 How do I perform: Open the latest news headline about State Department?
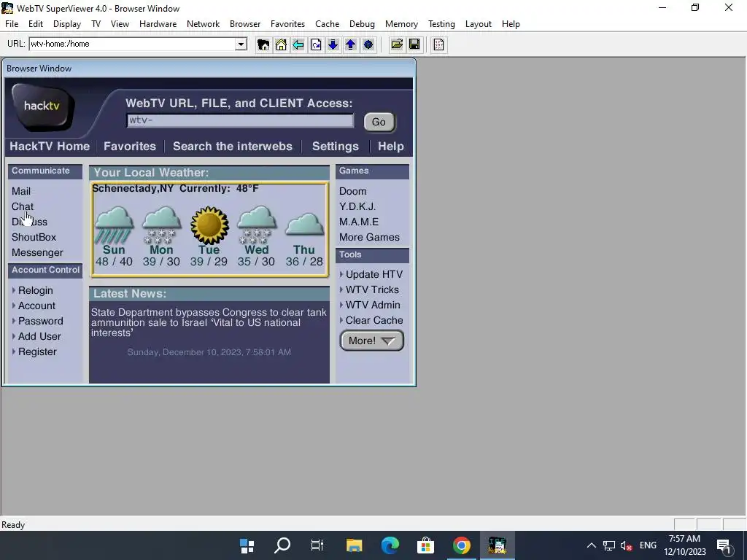pos(209,323)
